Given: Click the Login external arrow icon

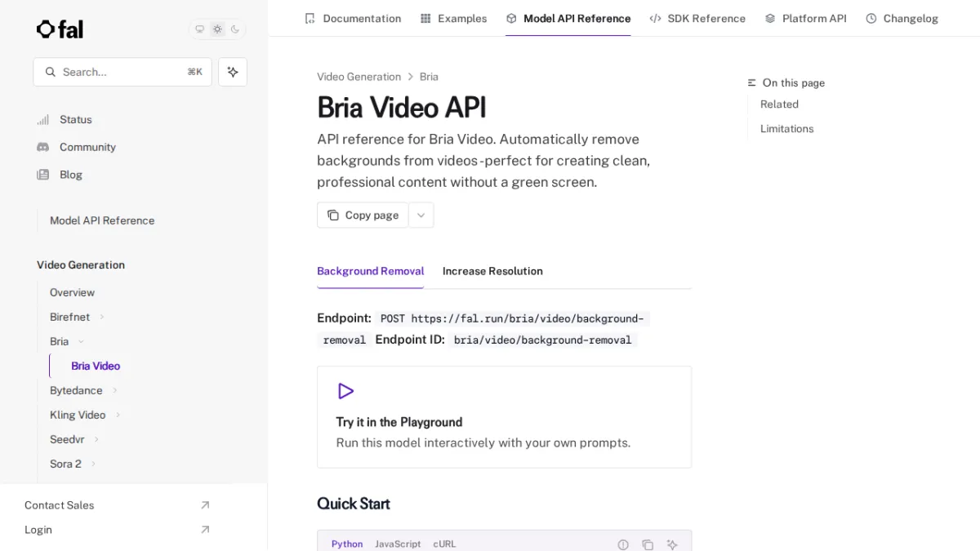Looking at the screenshot, I should [205, 530].
